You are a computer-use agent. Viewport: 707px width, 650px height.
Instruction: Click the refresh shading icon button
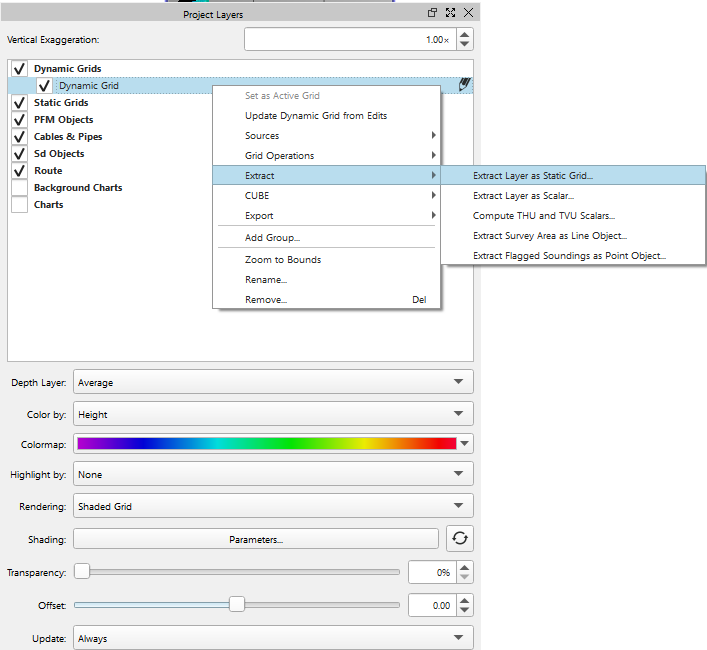click(460, 538)
